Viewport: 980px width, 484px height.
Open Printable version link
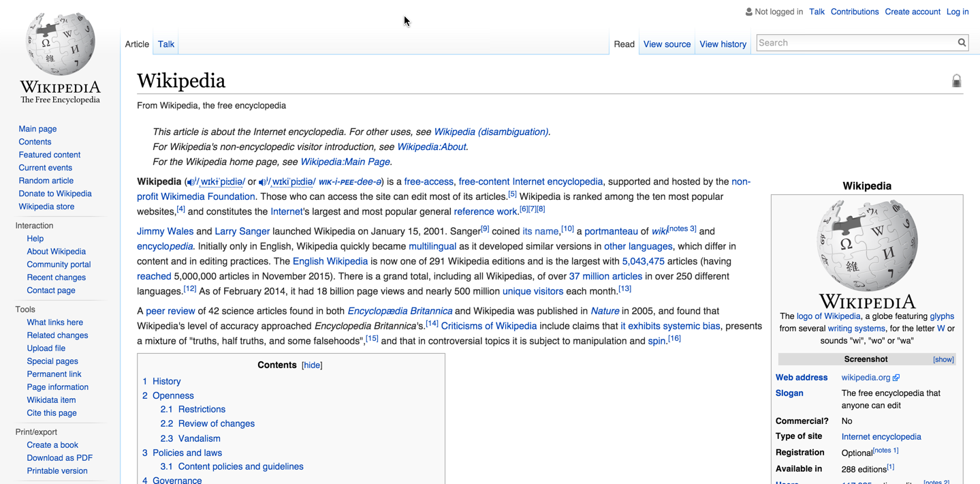[57, 471]
